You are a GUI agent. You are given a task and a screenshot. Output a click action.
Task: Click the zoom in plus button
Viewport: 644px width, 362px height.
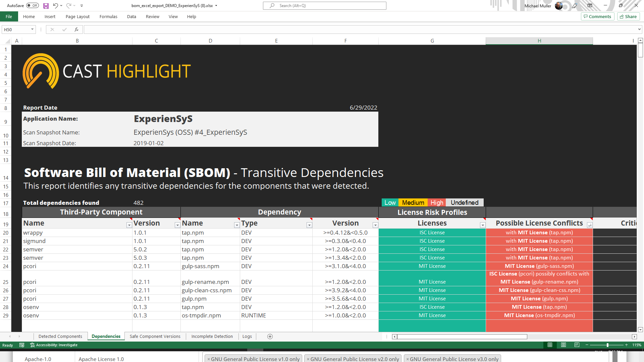[x=626, y=345]
